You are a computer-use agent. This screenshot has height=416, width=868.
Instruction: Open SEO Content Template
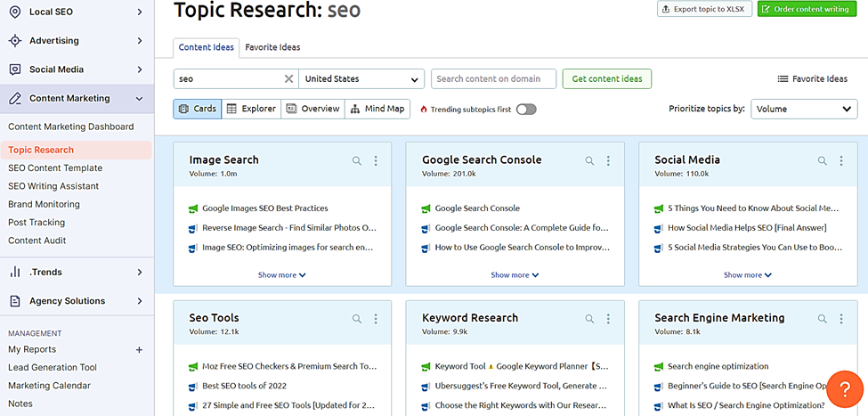[55, 168]
